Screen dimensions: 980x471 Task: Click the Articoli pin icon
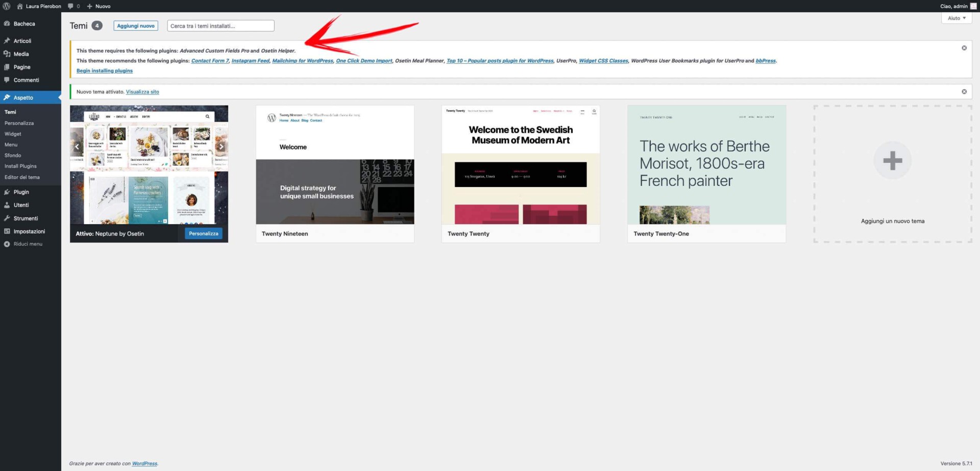7,41
